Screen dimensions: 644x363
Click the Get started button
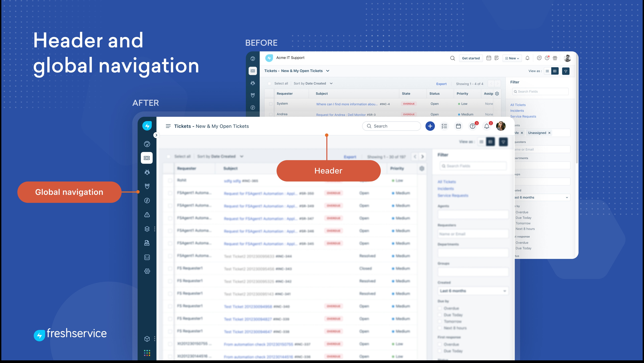[471, 58]
